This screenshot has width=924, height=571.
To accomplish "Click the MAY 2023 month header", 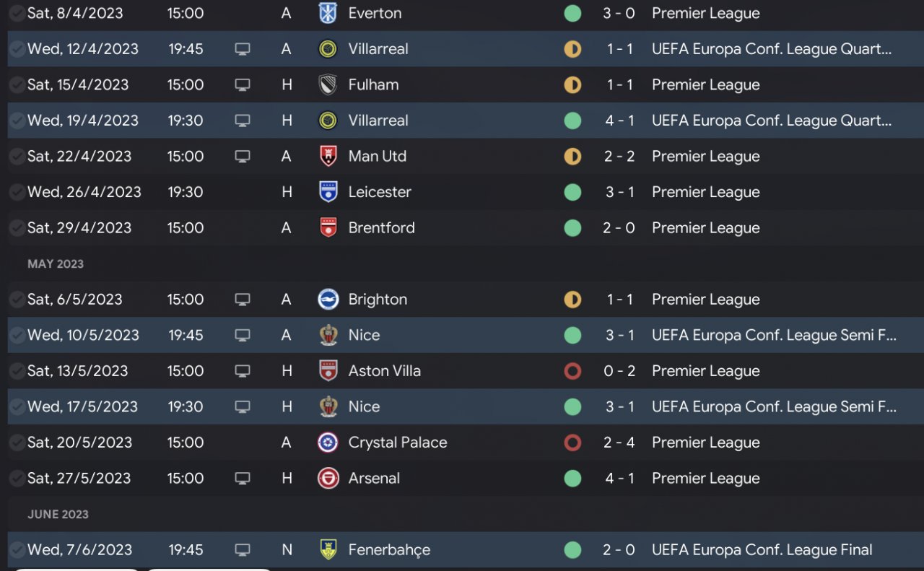I will (56, 264).
